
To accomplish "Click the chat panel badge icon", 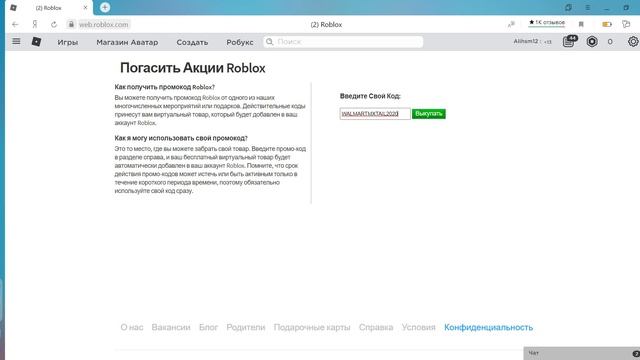I will click(x=636, y=353).
